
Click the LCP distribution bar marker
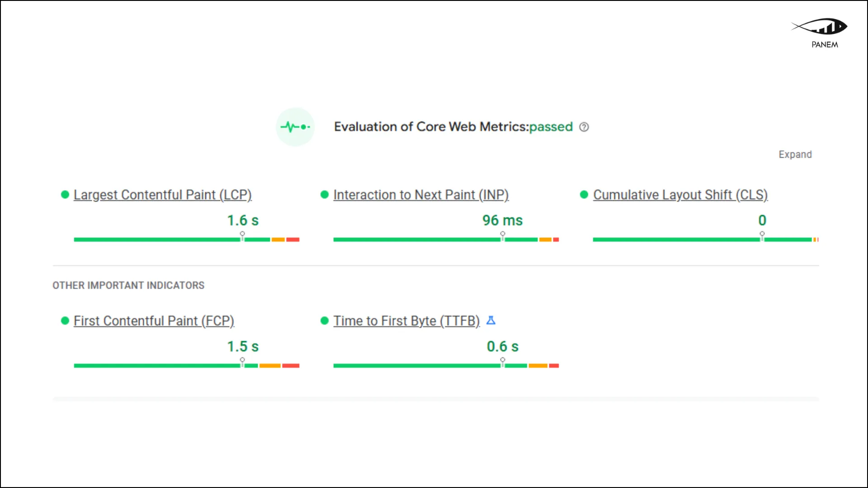coord(242,236)
